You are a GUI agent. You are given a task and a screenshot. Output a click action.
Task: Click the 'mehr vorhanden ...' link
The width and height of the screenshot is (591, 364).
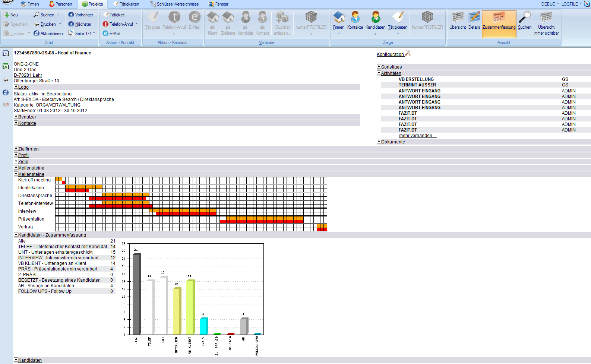[x=417, y=136]
